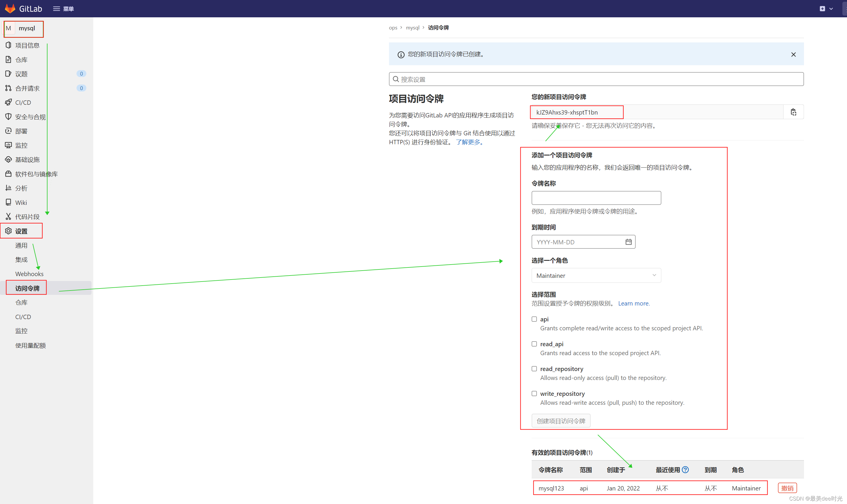
Task: Click the 撤销 revoke button
Action: pos(787,488)
